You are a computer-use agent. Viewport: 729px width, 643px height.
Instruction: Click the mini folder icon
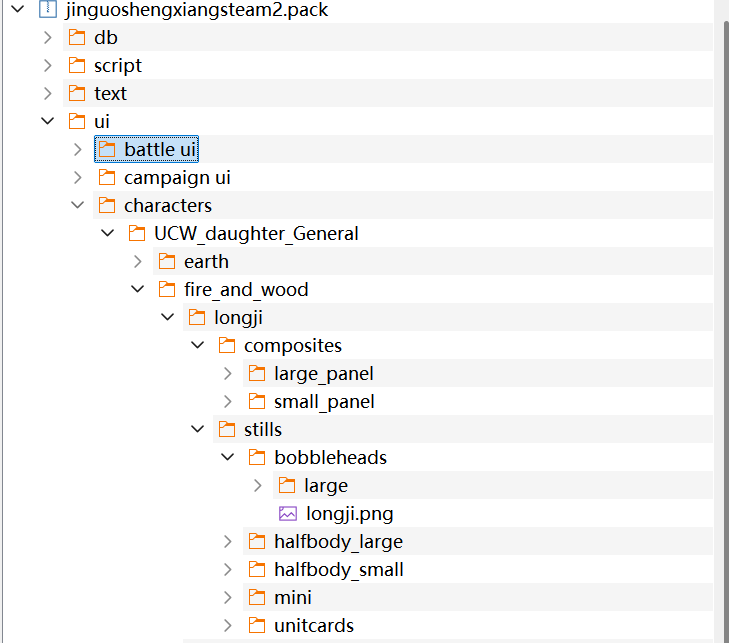pyautogui.click(x=257, y=597)
